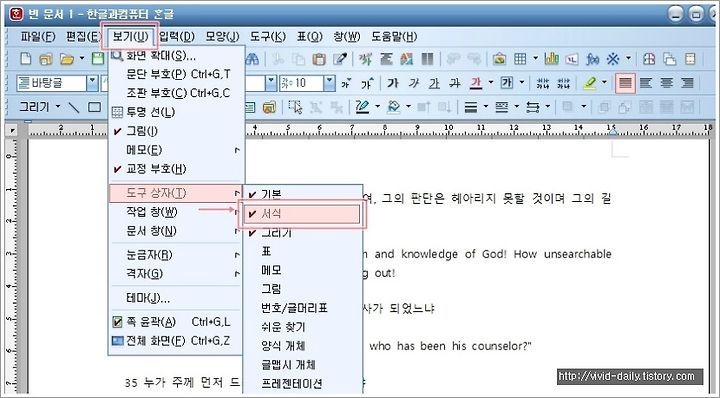Choose 투명 선(L) entry

(x=174, y=112)
